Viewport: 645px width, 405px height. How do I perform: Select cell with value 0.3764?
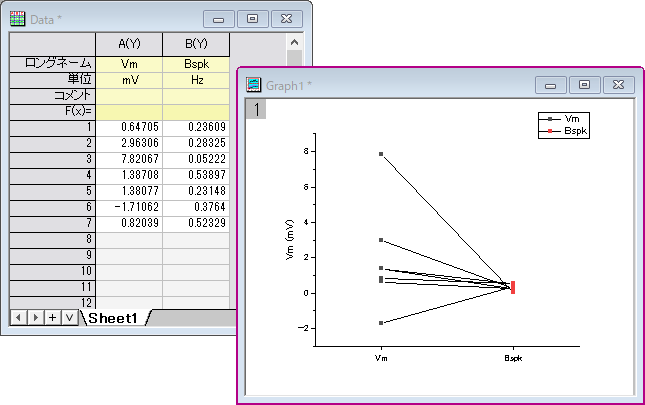[x=196, y=208]
